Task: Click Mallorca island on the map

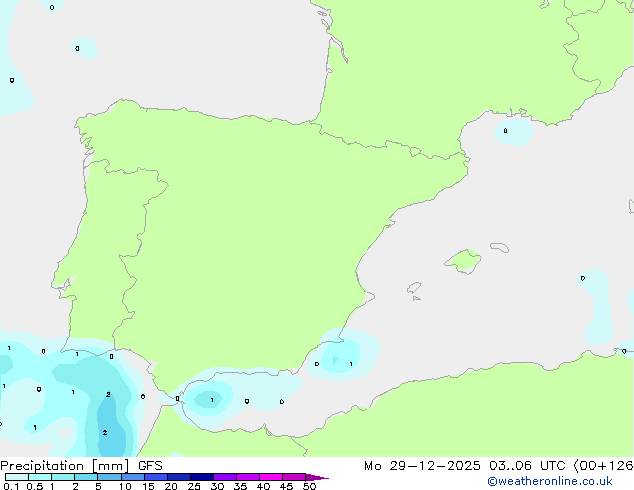Action: tap(463, 261)
